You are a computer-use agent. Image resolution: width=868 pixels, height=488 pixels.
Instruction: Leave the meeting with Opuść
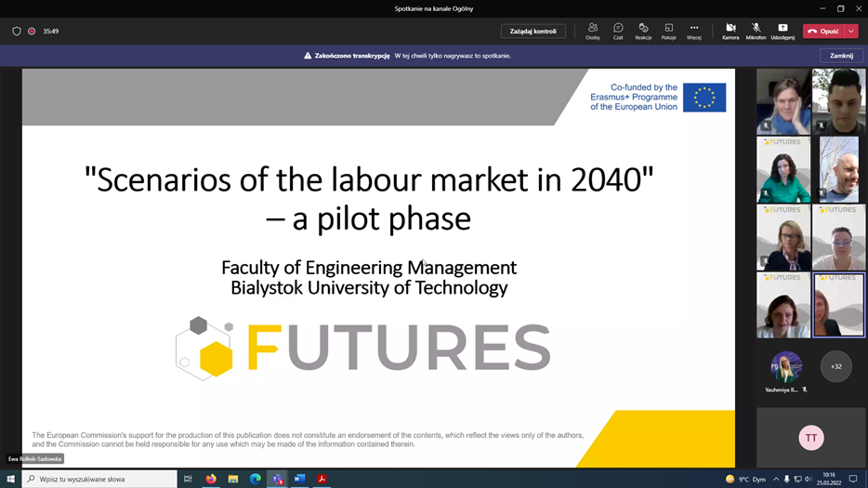click(x=823, y=31)
